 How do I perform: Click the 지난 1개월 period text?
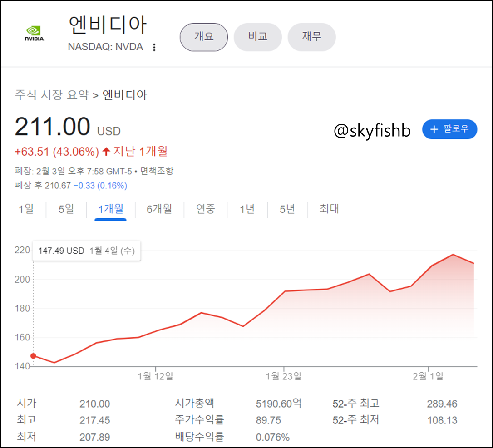pos(140,152)
